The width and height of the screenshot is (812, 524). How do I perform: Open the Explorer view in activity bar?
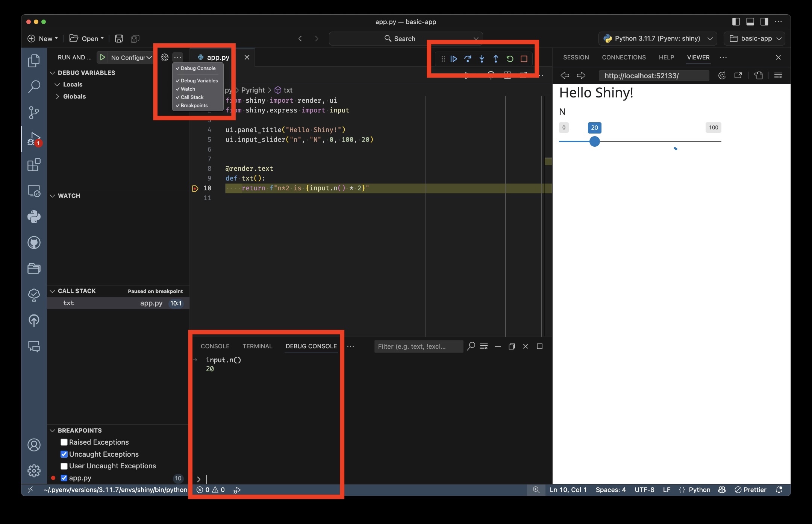[x=34, y=61]
